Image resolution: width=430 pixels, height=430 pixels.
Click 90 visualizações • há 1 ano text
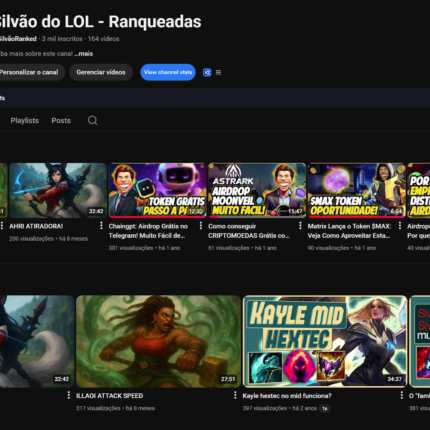tap(342, 248)
